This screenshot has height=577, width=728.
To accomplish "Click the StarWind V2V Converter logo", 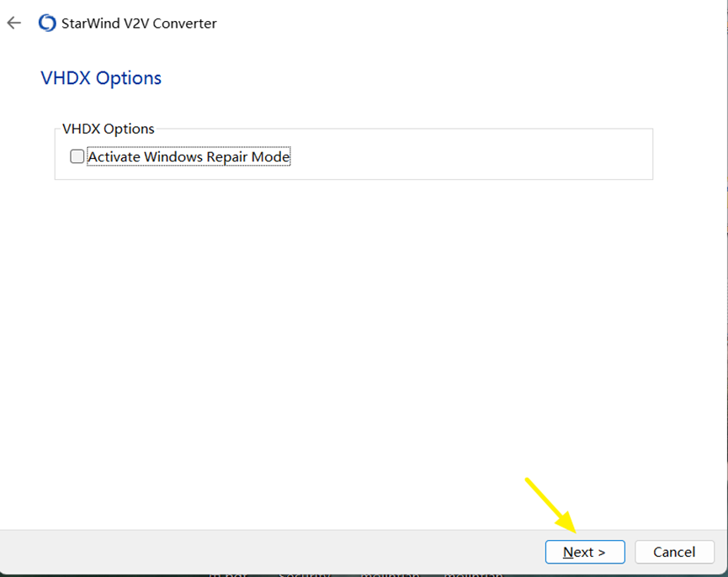I will pos(47,23).
